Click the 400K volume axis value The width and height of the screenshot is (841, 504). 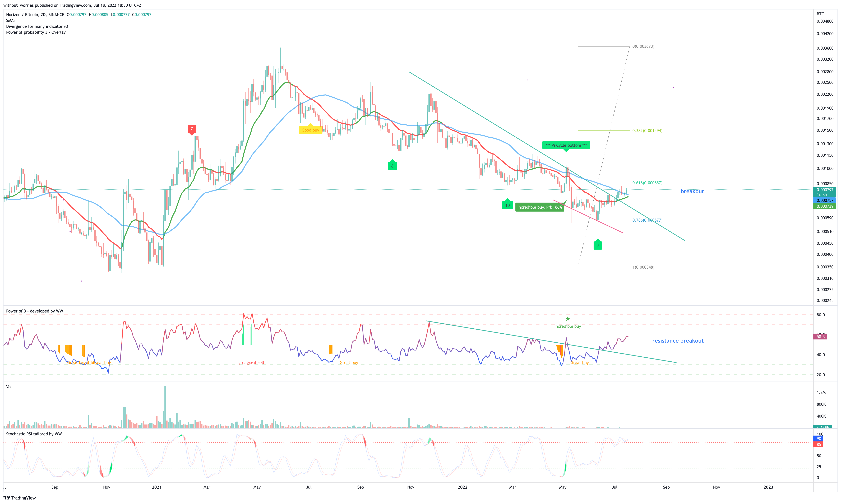(x=821, y=416)
